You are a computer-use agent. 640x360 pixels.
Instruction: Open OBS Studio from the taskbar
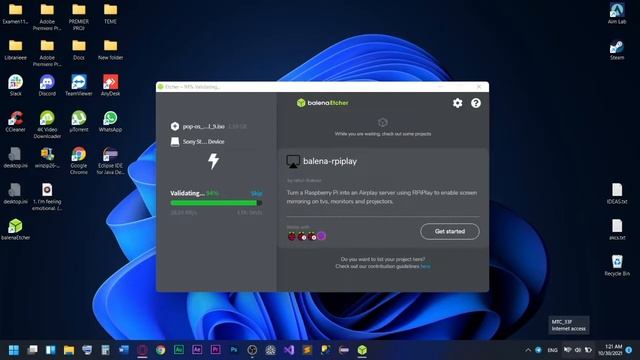(x=252, y=350)
